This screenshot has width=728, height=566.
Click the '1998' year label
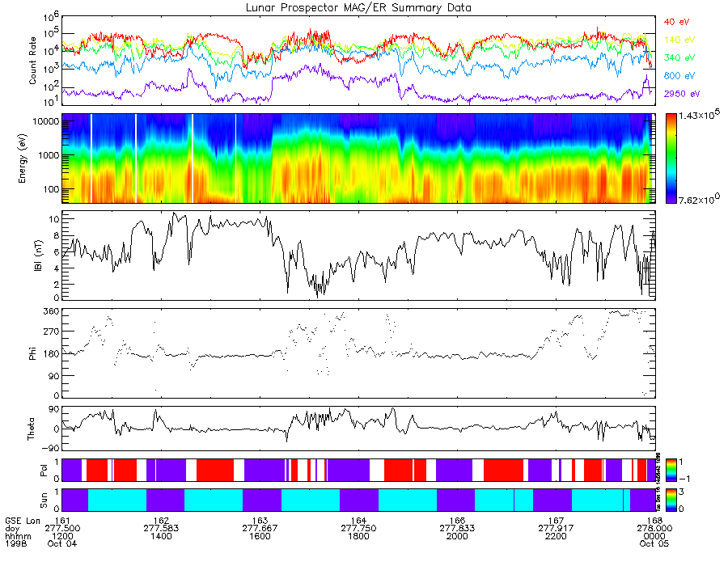pos(16,543)
